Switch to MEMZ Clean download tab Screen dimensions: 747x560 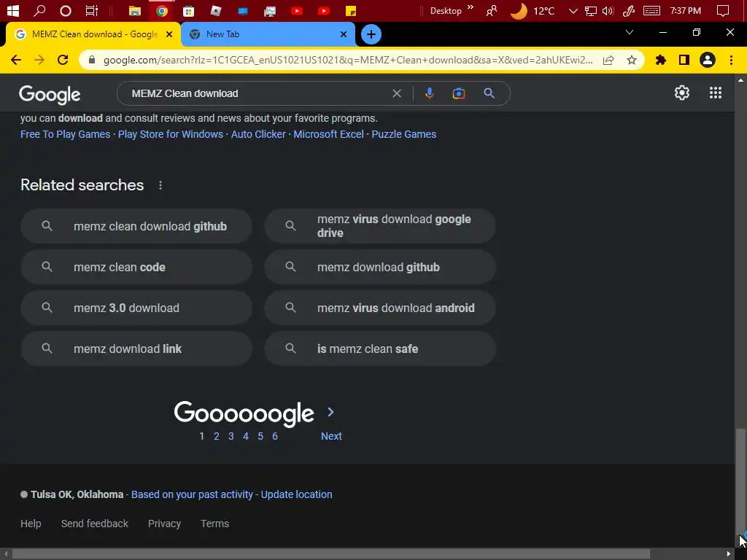click(x=93, y=34)
